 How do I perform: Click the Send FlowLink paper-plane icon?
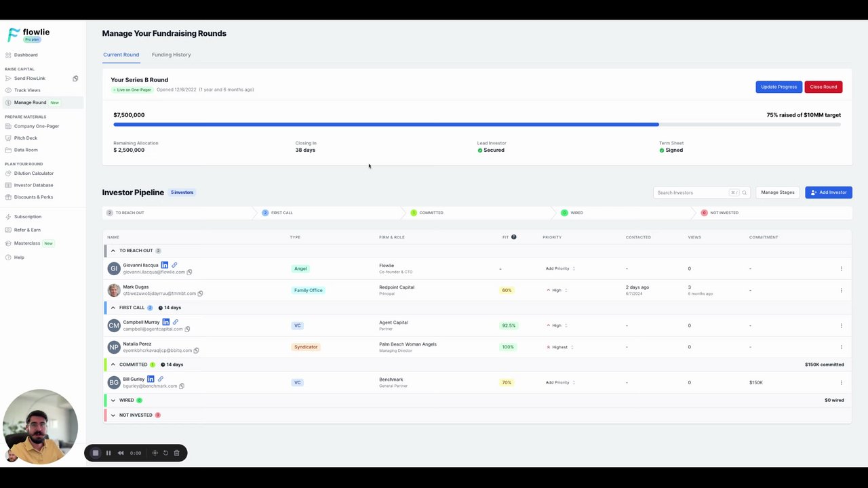[x=8, y=79]
